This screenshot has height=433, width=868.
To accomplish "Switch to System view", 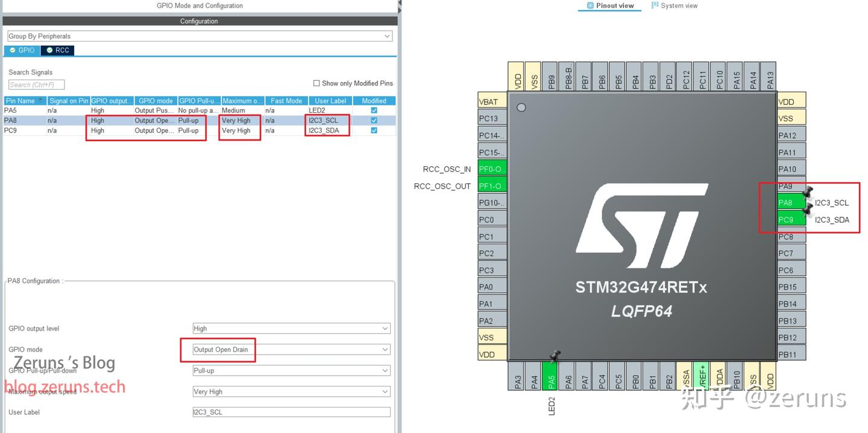I will pyautogui.click(x=674, y=5).
